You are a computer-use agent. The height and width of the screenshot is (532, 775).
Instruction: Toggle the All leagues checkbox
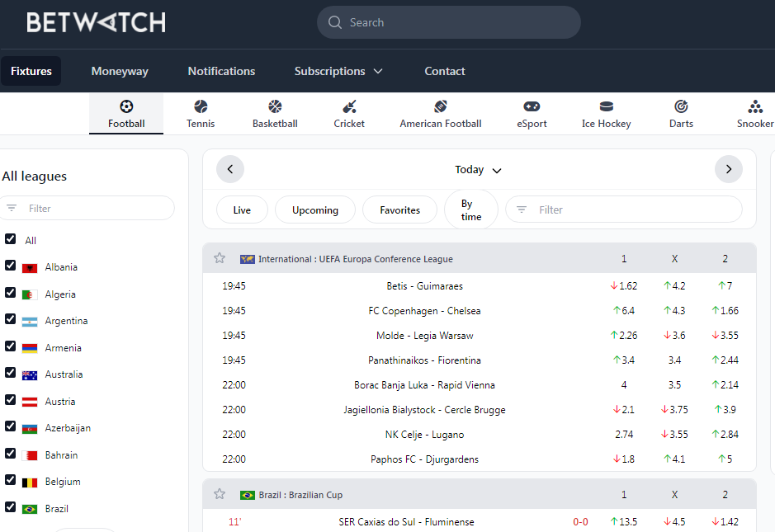click(11, 239)
